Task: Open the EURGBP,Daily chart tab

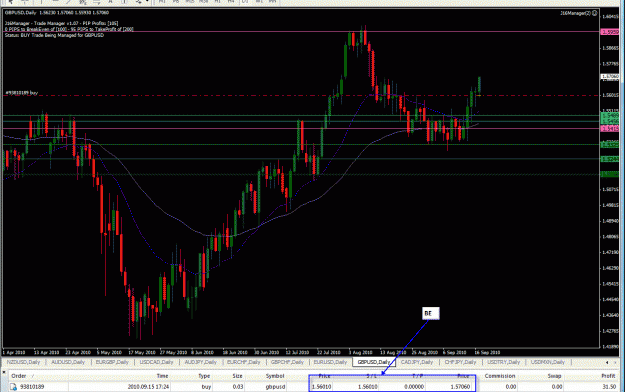Action: [x=112, y=362]
